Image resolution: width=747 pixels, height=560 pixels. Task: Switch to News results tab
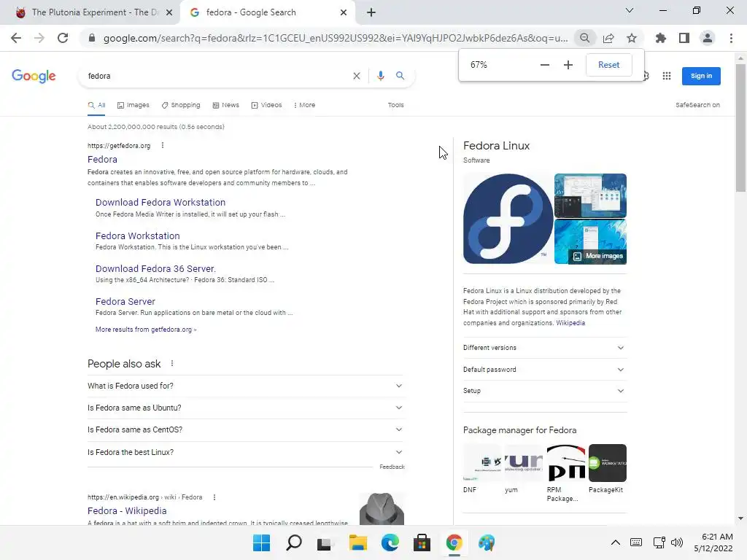pyautogui.click(x=226, y=105)
